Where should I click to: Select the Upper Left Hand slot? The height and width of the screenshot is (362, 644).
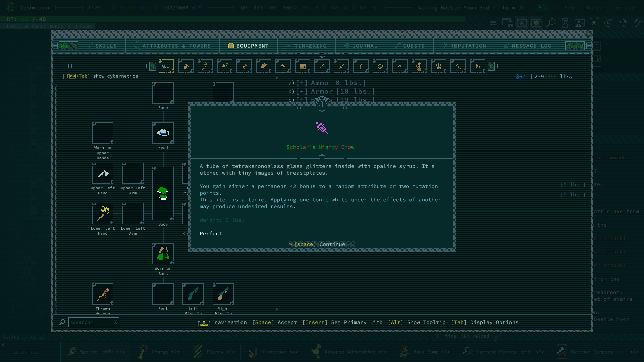point(103,173)
